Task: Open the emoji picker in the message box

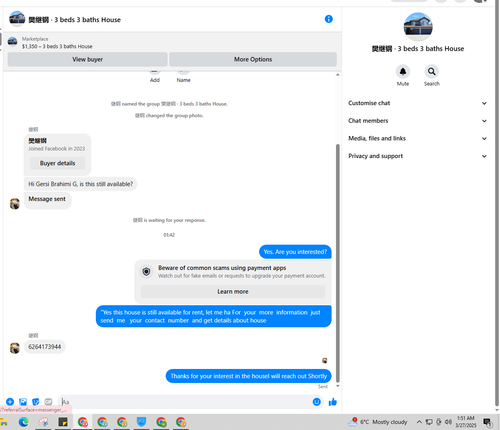Action: click(x=317, y=402)
